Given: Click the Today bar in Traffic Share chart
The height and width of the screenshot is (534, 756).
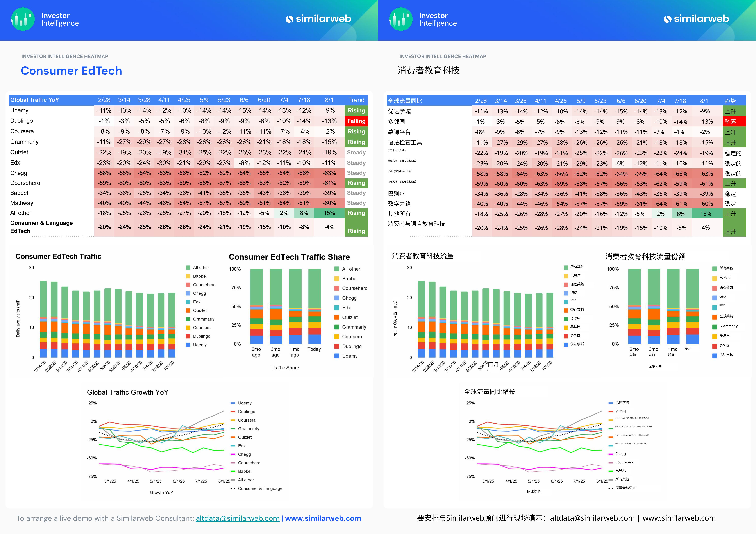Looking at the screenshot, I should [x=315, y=306].
